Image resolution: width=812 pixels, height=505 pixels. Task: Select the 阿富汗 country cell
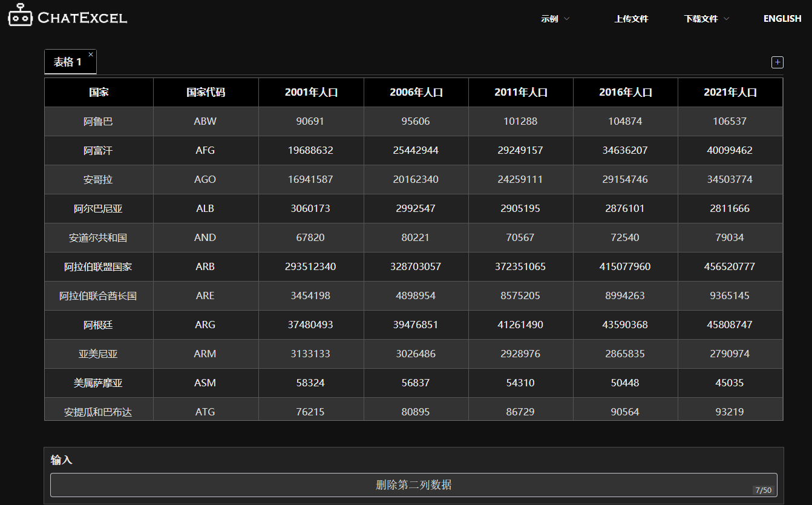[x=98, y=151]
